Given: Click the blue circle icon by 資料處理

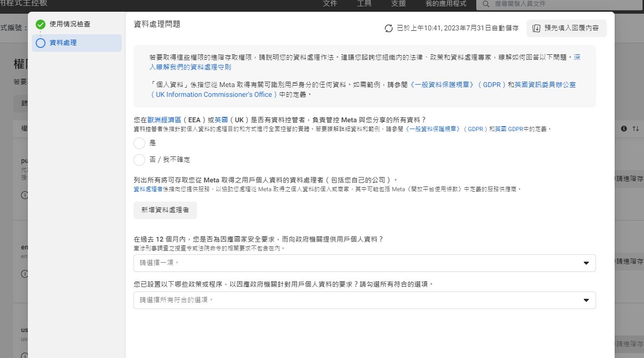Looking at the screenshot, I should tap(41, 43).
